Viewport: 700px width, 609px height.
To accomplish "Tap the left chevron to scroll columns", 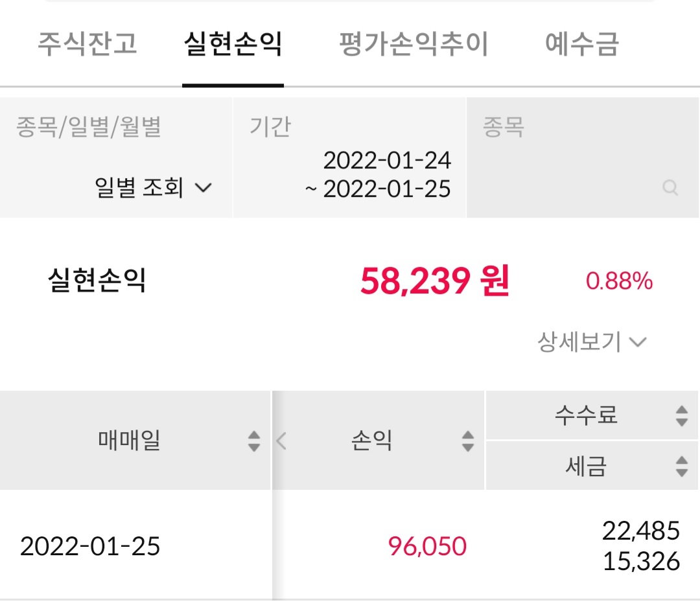I will (281, 441).
